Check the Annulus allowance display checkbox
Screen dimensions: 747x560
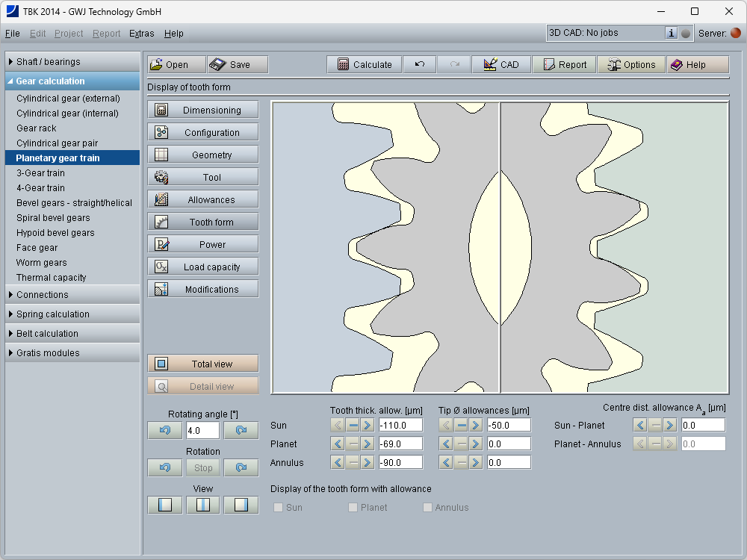coord(428,508)
